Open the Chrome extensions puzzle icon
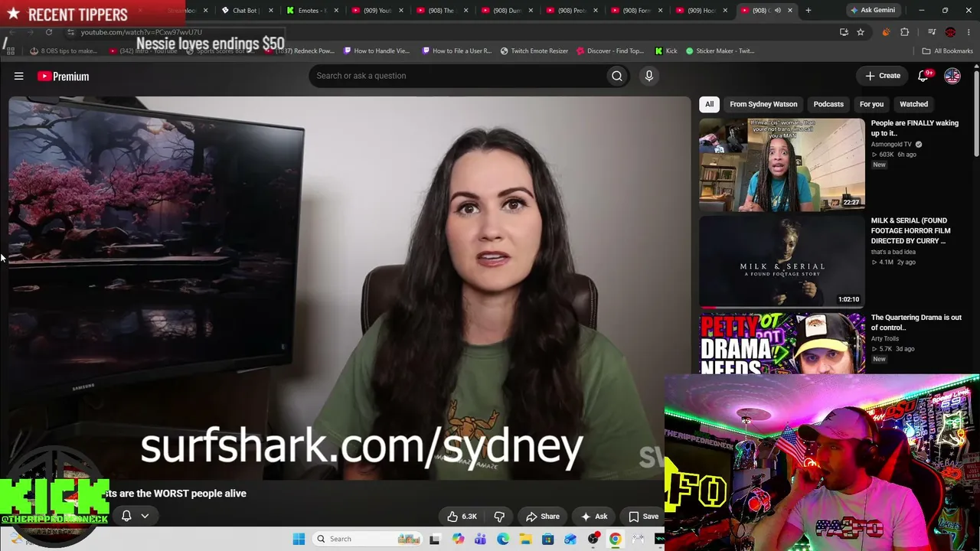This screenshot has height=551, width=980. click(x=904, y=32)
